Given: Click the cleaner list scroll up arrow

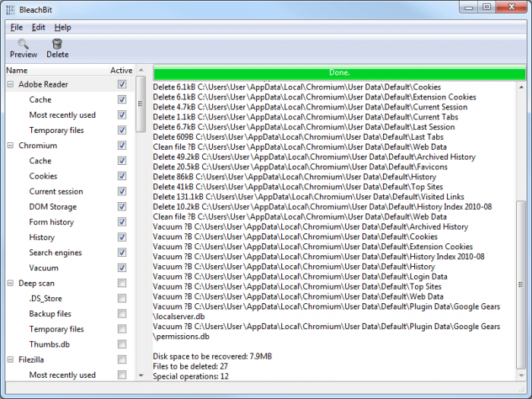Looking at the screenshot, I should coord(141,70).
